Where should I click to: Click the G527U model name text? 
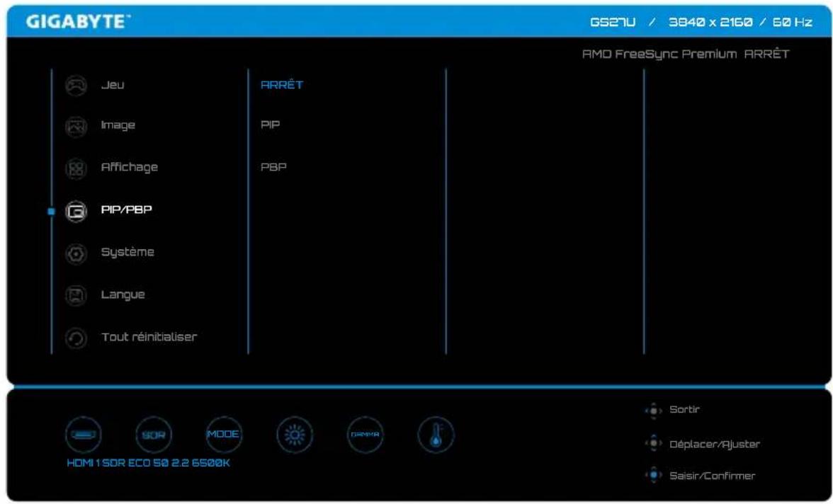pos(613,23)
